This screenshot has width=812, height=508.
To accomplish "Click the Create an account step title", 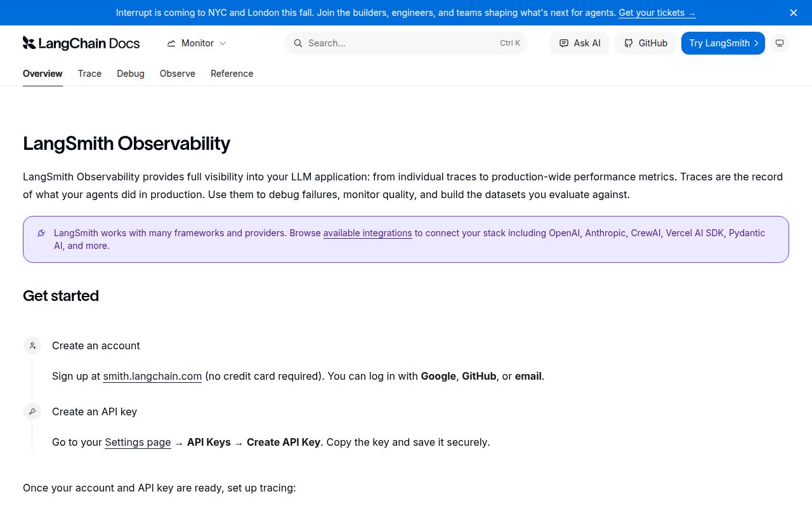I will (96, 345).
